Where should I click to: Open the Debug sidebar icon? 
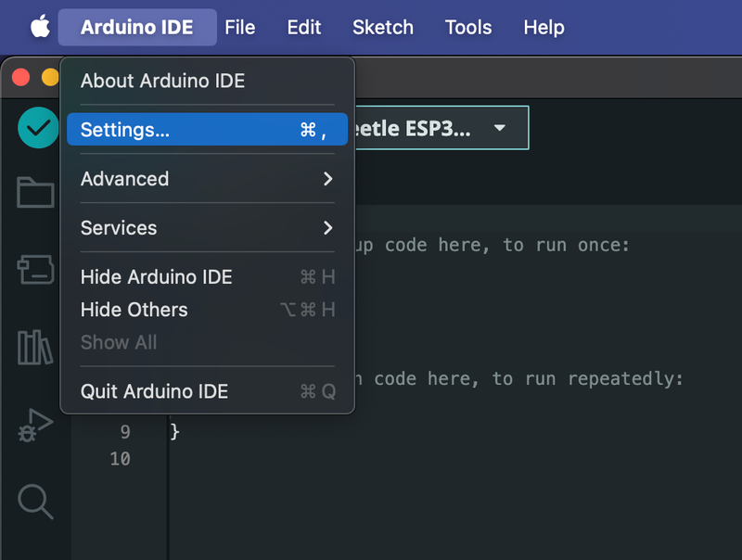click(35, 425)
